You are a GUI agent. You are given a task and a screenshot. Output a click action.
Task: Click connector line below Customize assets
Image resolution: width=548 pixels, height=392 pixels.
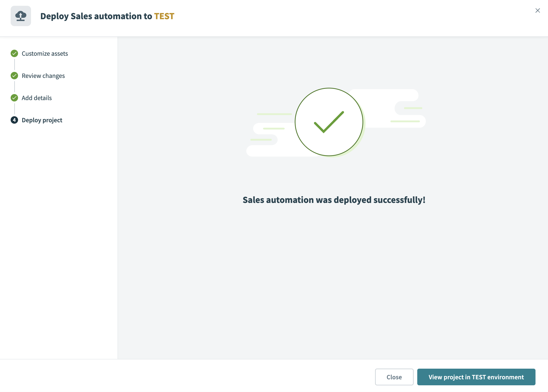point(15,64)
